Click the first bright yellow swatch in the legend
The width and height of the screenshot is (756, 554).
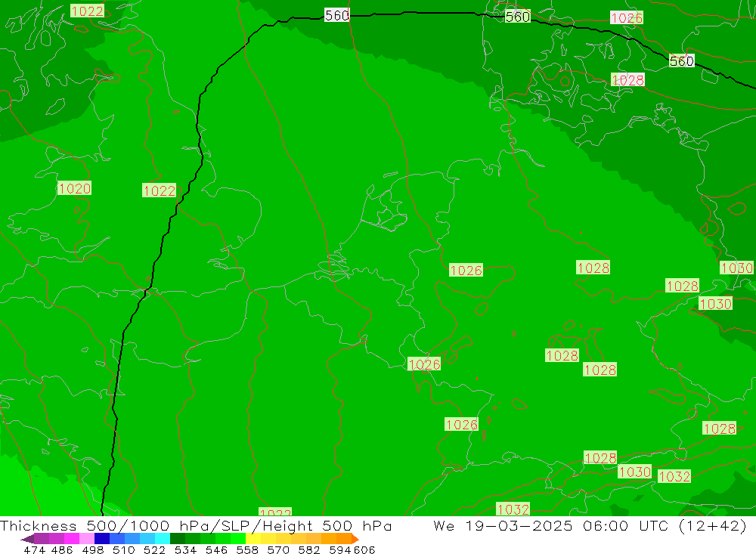pos(253,539)
